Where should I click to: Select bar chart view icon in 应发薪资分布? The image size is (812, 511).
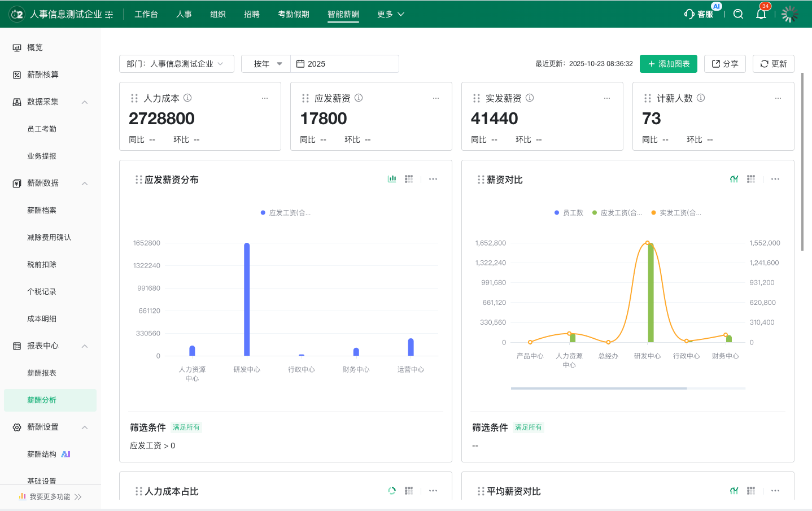pyautogui.click(x=392, y=179)
